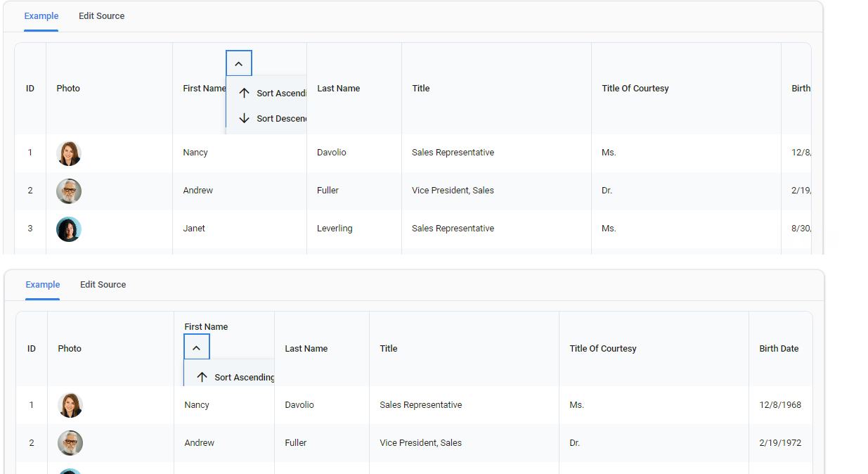868x474 pixels.
Task: Switch to the Edit Source tab in top panel
Action: pos(101,15)
